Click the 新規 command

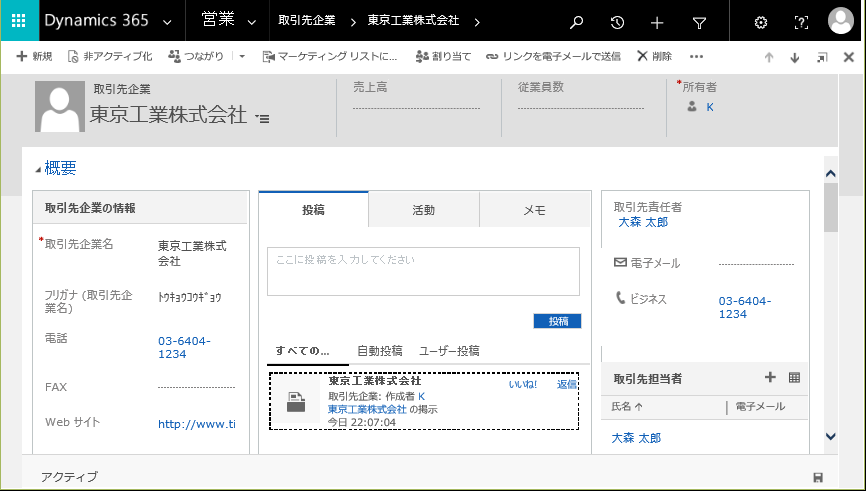[x=34, y=56]
